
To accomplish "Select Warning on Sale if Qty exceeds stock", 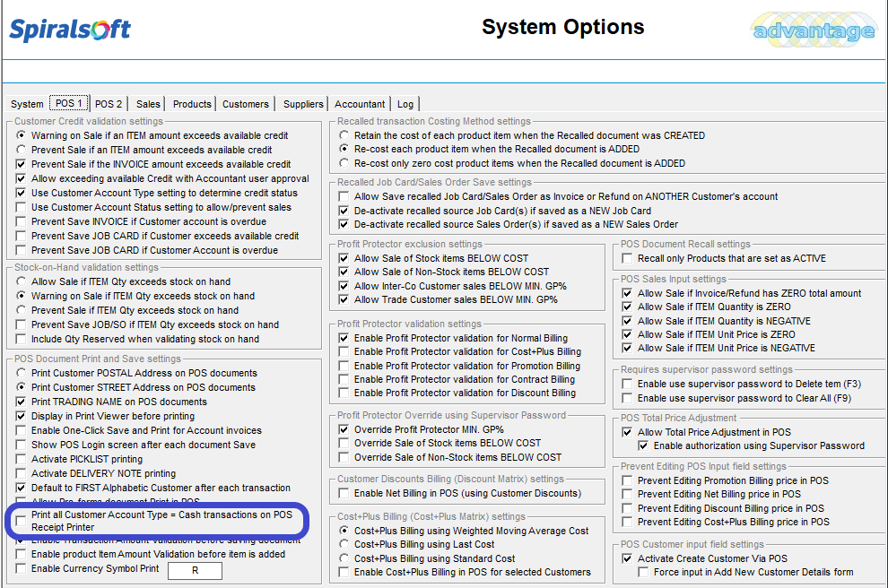I will [x=21, y=296].
